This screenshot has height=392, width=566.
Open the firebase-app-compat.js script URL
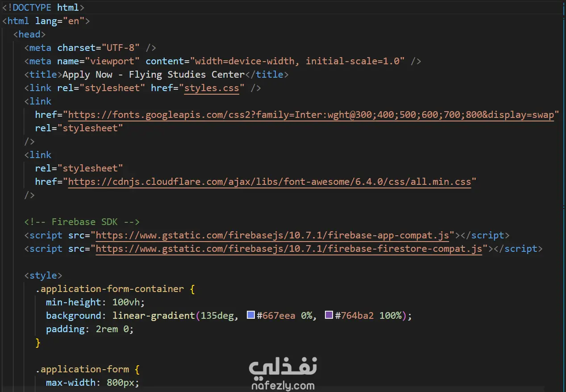click(x=275, y=235)
